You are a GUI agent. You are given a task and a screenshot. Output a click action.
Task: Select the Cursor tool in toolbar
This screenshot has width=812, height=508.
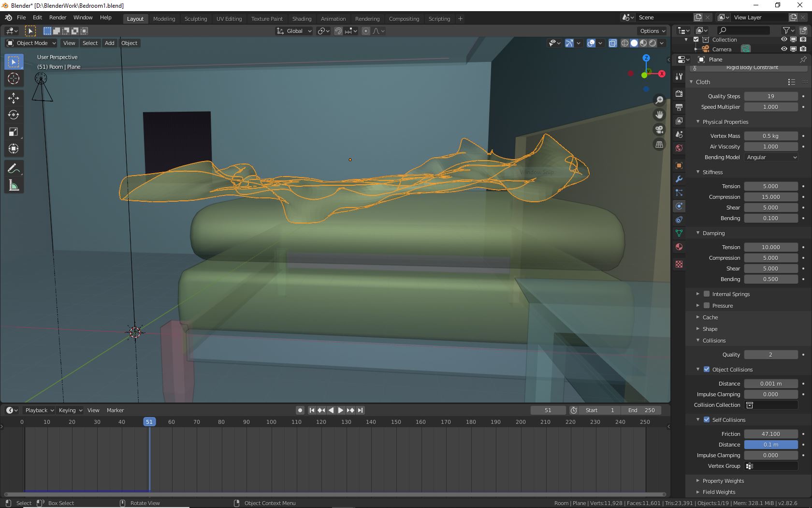point(14,79)
